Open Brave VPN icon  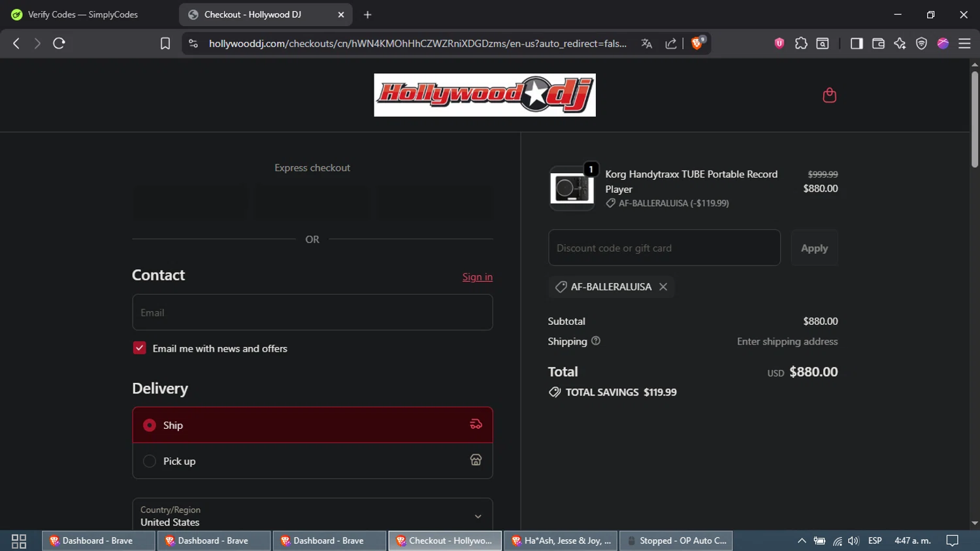click(x=921, y=43)
